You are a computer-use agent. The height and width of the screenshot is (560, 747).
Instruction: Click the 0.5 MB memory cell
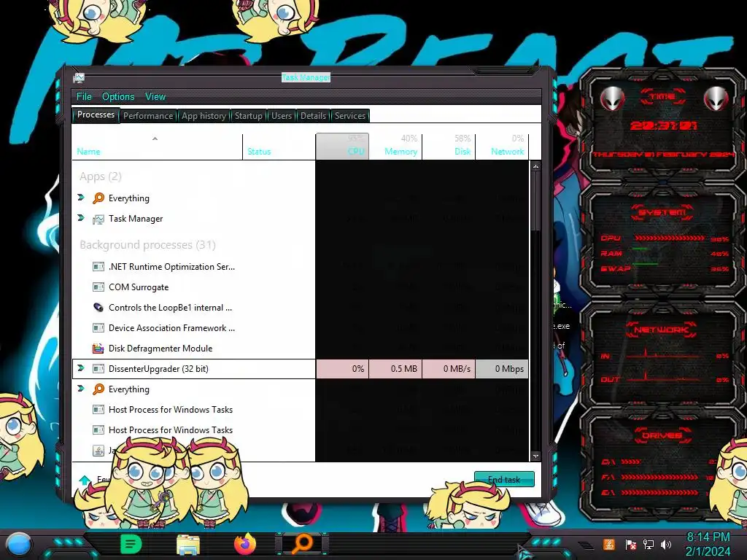pyautogui.click(x=395, y=369)
